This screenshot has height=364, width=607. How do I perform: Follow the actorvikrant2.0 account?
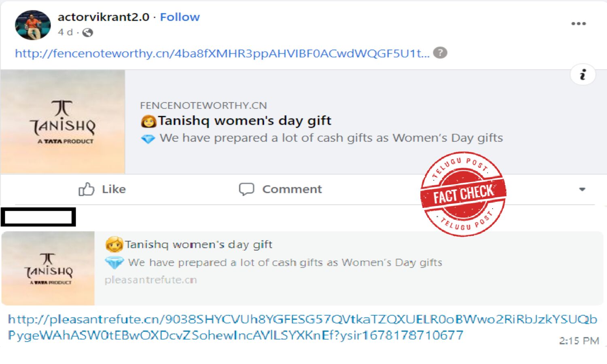tap(180, 17)
